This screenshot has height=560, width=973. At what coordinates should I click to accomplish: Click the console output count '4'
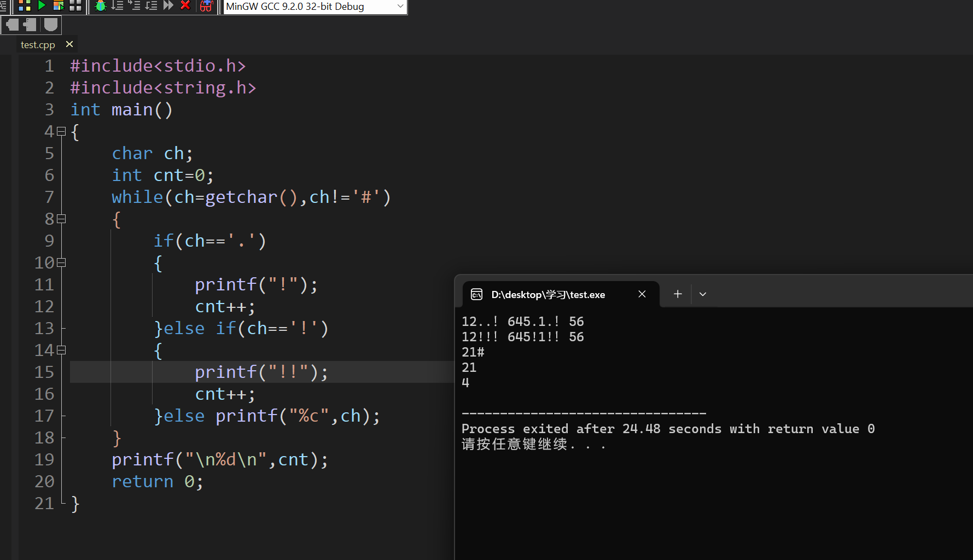(x=465, y=383)
